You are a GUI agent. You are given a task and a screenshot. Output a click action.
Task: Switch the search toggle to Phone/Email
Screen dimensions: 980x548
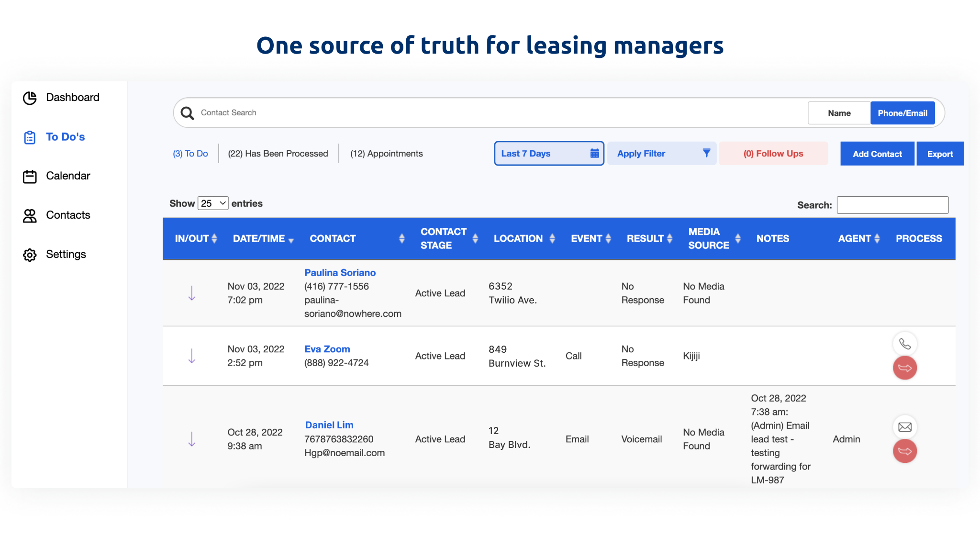click(x=902, y=112)
